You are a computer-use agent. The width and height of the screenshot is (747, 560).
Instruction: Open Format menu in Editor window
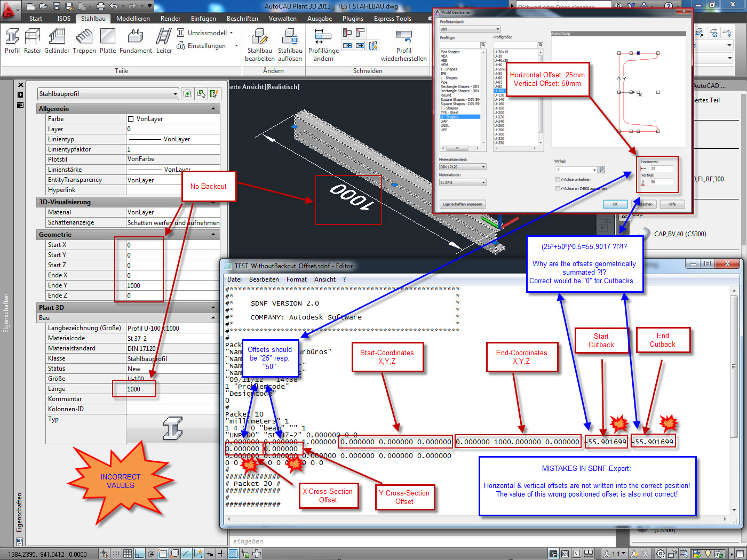297,279
